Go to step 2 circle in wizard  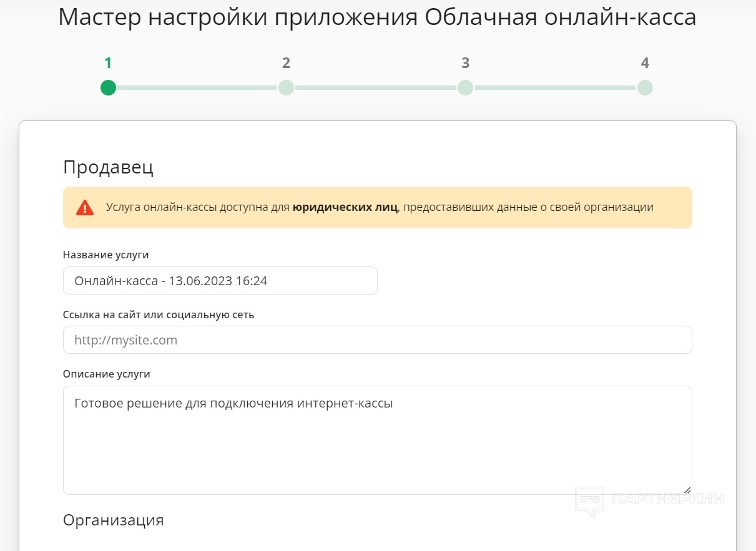pyautogui.click(x=286, y=87)
